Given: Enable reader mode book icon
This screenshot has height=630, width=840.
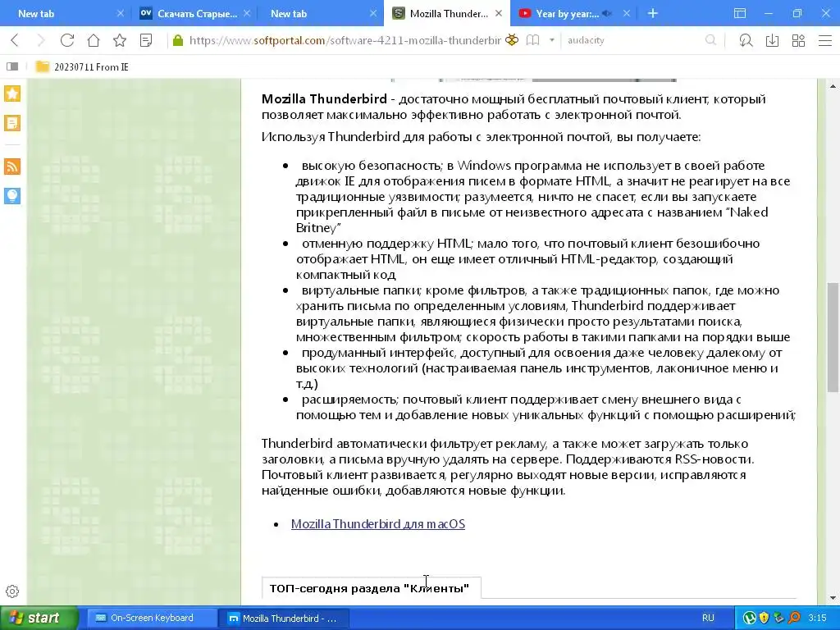Looking at the screenshot, I should [532, 40].
